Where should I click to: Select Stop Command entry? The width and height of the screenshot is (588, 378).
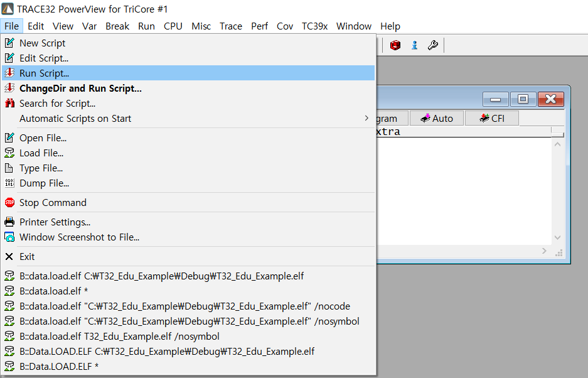point(188,202)
